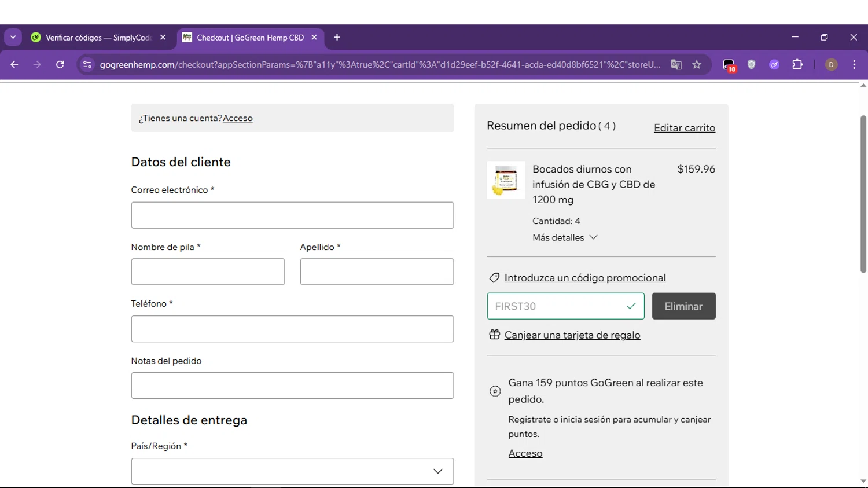Viewport: 868px width, 488px height.
Task: Open the shield extension icon
Action: 752,64
